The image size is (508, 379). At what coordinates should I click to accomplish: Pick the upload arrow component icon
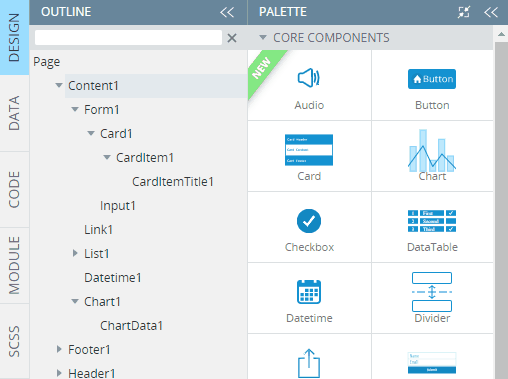pos(309,363)
